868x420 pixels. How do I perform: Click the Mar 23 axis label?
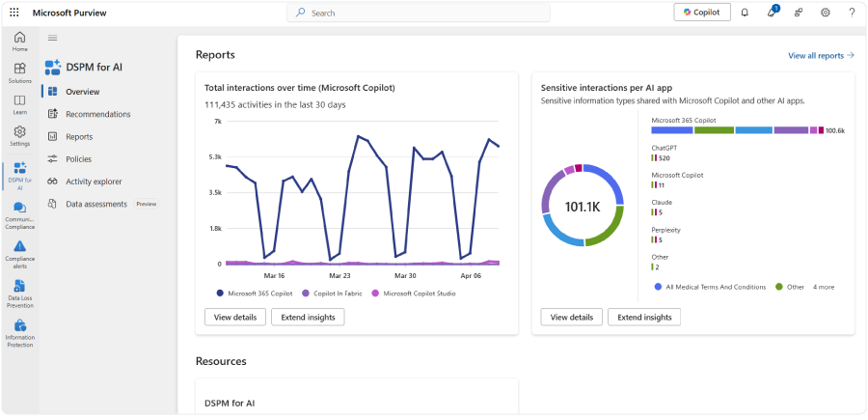pos(339,275)
